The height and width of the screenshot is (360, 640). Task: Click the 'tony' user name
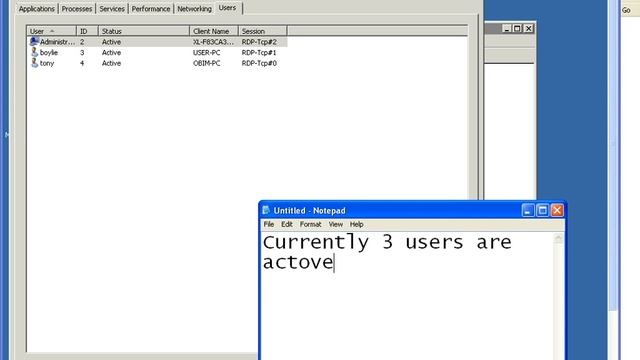(x=47, y=63)
